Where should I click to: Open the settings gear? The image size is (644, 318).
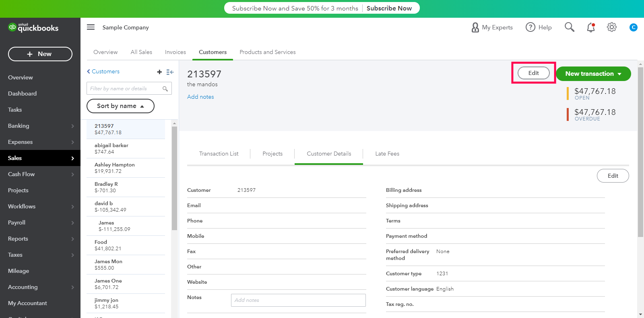(612, 27)
